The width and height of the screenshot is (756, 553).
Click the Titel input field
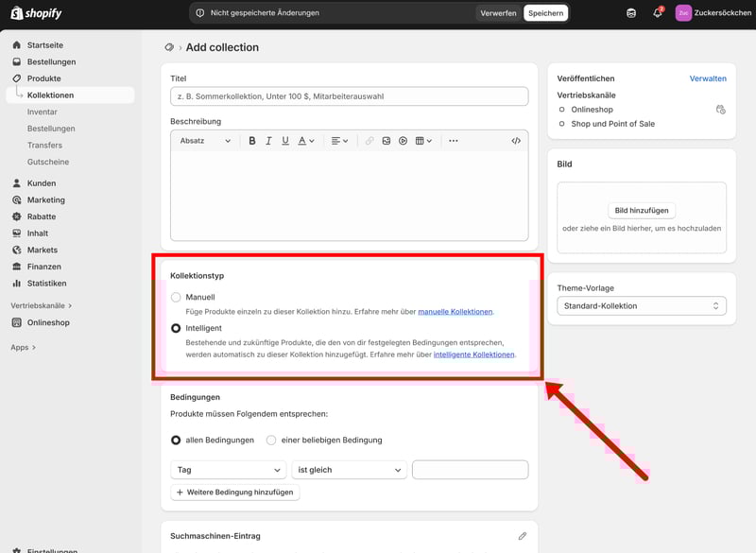click(x=349, y=96)
